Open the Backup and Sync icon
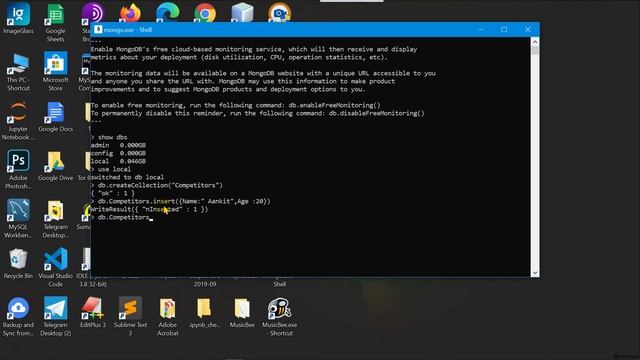The width and height of the screenshot is (640, 360). 18,317
